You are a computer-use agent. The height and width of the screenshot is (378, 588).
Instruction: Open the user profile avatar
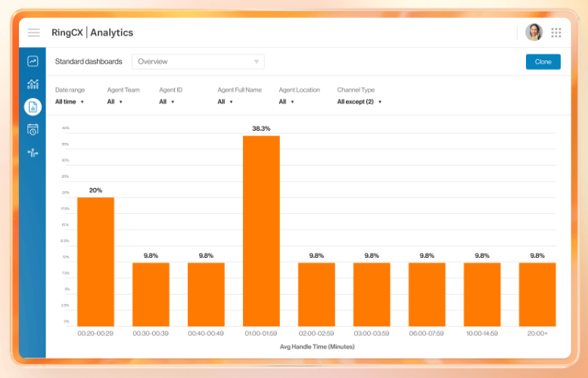(x=534, y=33)
